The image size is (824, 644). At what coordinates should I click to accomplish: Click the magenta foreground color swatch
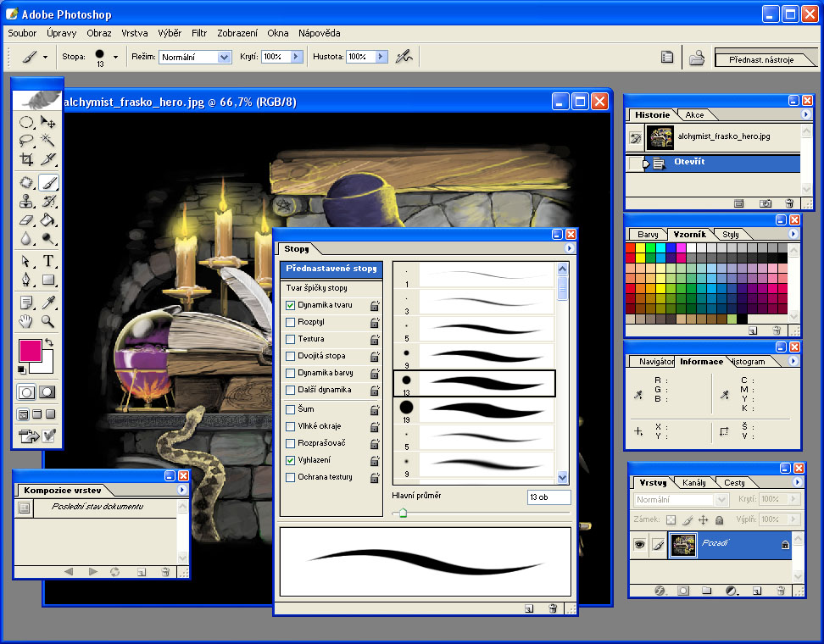[x=30, y=350]
